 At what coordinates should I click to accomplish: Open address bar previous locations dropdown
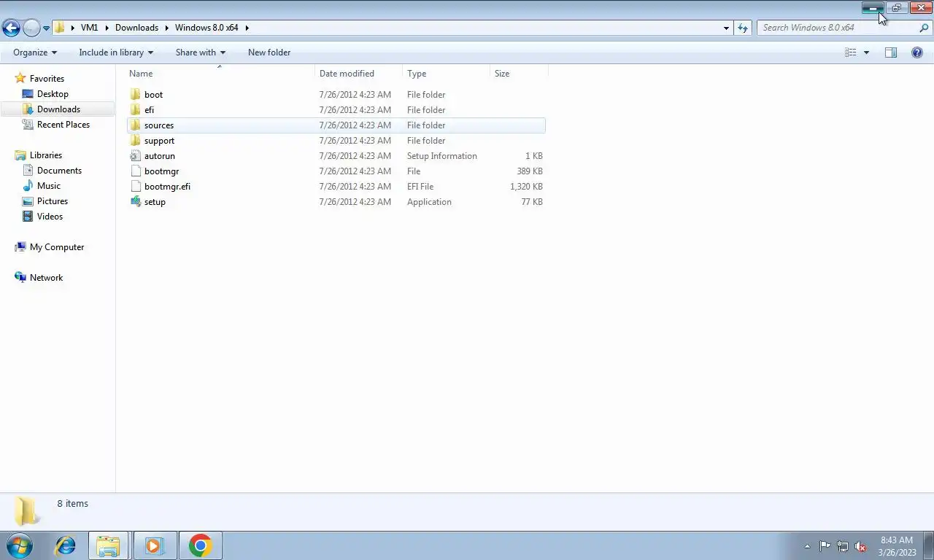click(726, 28)
